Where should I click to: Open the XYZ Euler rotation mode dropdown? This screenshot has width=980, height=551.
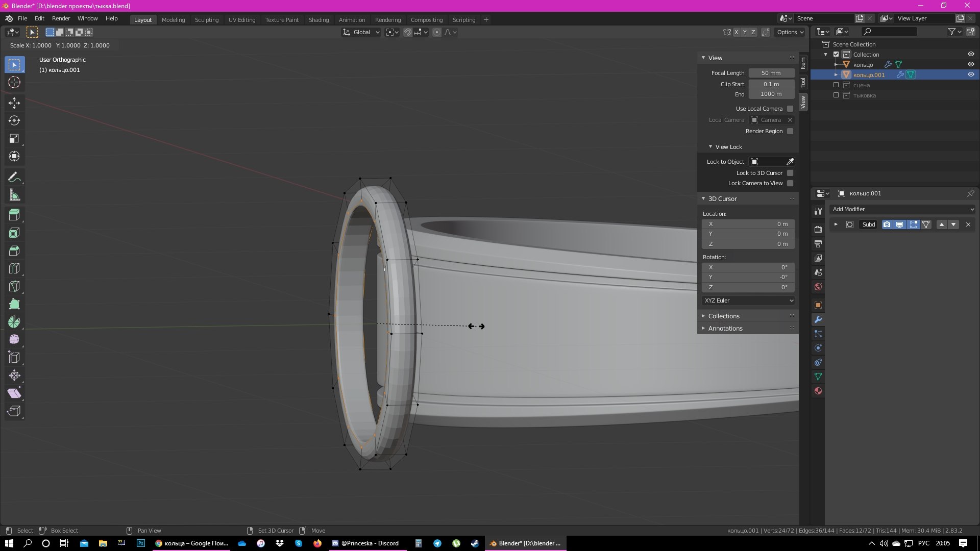pos(748,300)
